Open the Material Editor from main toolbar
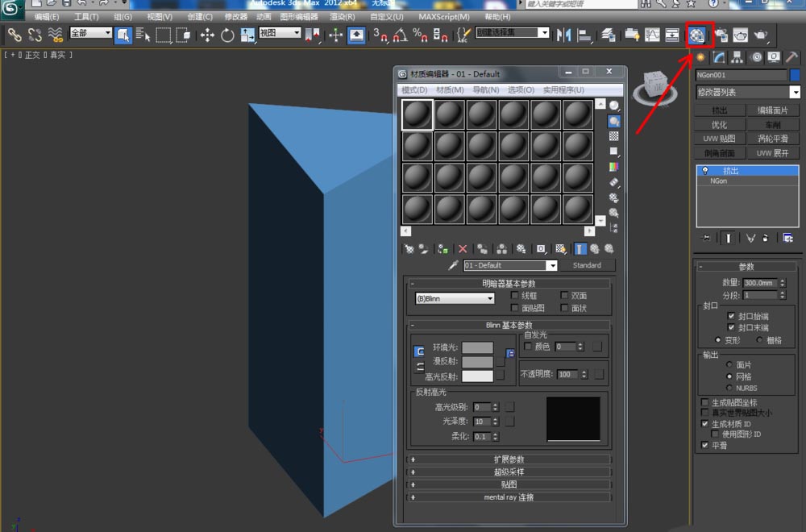Screen dimensions: 806x532 pyautogui.click(x=697, y=35)
